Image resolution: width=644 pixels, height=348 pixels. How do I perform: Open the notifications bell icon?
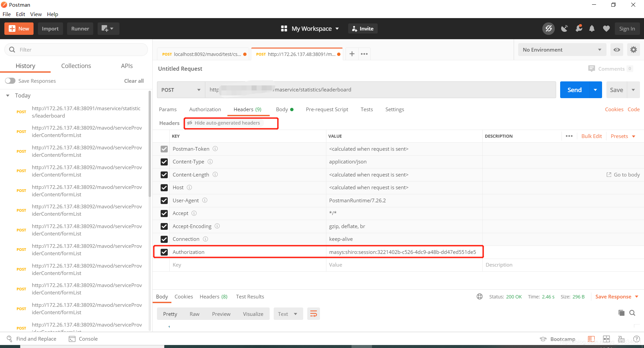[x=592, y=28]
